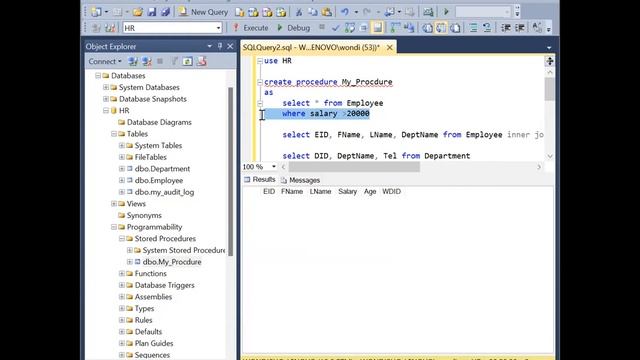
Task: Select the dbo.My_Procdure stored procedure
Action: 172,262
